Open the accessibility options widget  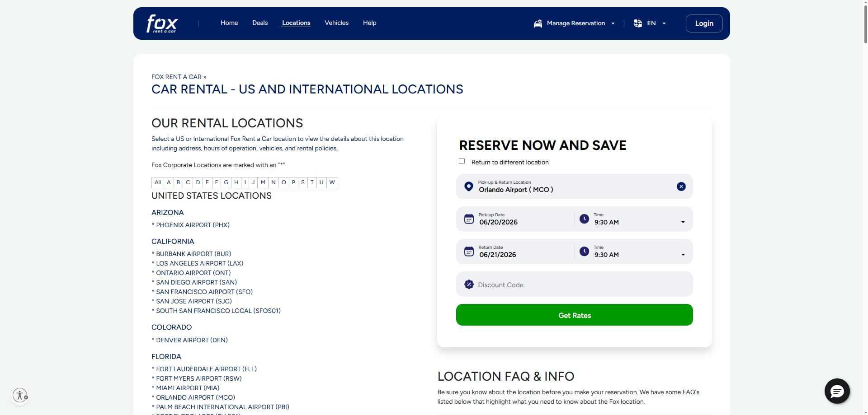click(x=20, y=395)
